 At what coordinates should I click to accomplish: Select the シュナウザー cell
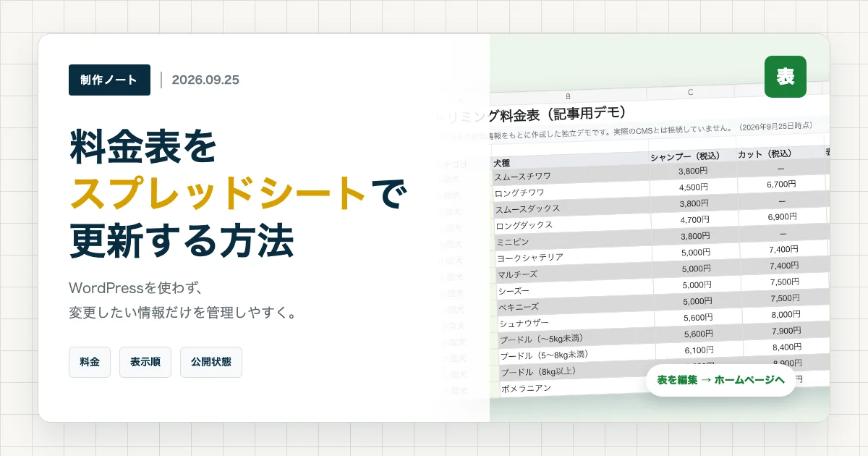pos(578,321)
